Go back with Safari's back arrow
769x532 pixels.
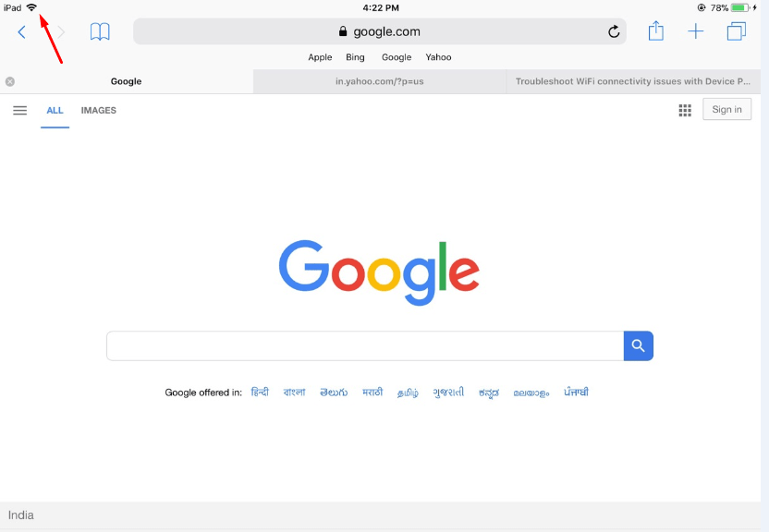21,32
